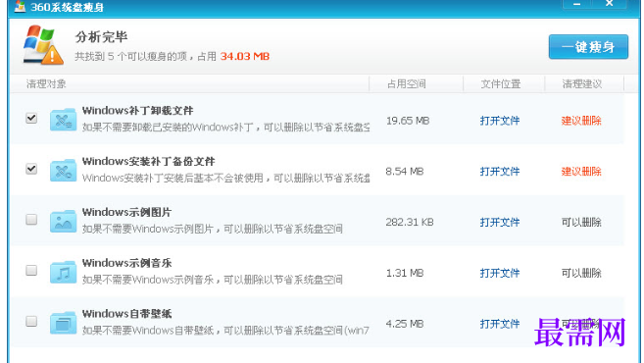This screenshot has height=363, width=644.
Task: Check the Windows自带壁纸 checkbox
Action: click(x=31, y=321)
